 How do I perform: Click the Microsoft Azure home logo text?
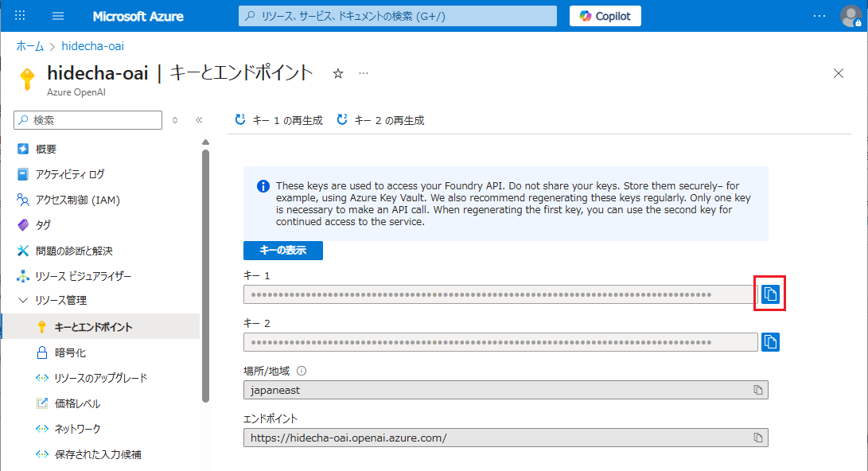138,16
